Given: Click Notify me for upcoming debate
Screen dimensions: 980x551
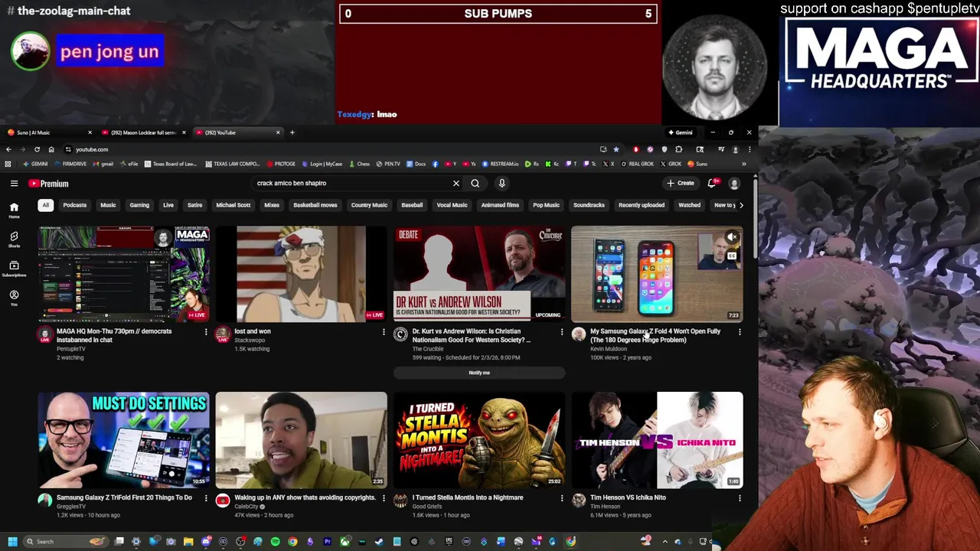Looking at the screenshot, I should [479, 373].
